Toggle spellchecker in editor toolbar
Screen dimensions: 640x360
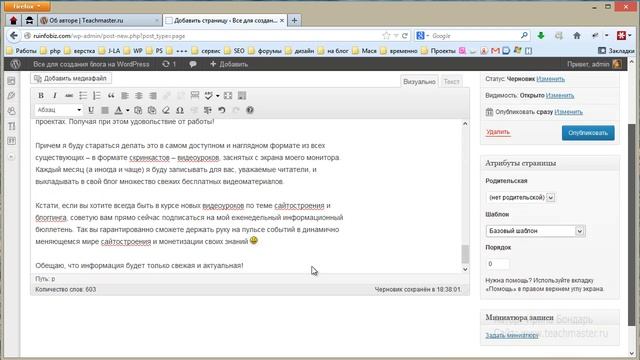tap(209, 96)
